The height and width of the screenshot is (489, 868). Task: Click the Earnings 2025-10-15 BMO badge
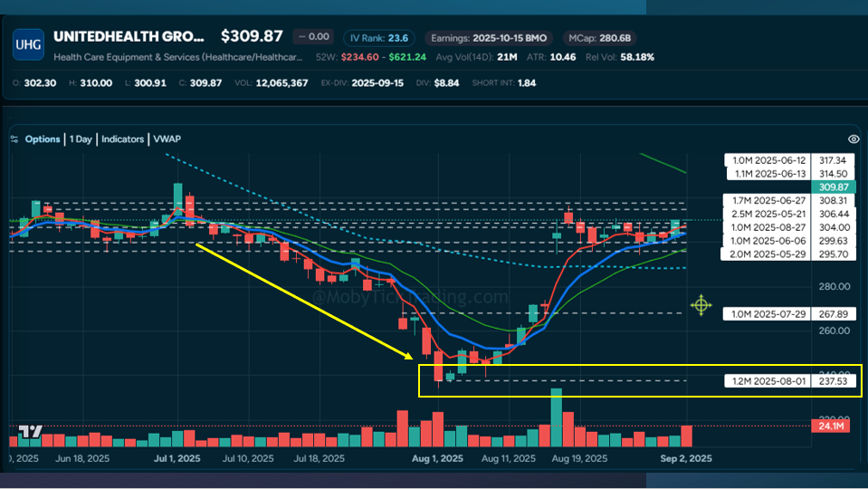[489, 38]
